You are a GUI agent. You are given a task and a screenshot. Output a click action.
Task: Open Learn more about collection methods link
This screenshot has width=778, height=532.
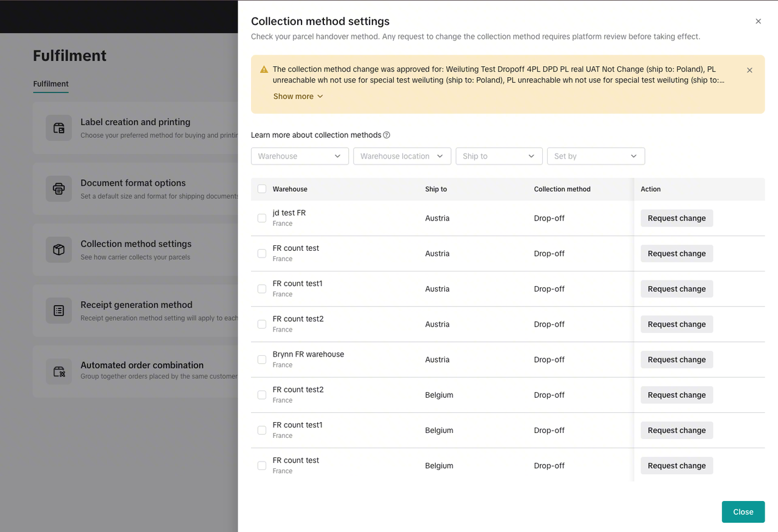tap(316, 135)
